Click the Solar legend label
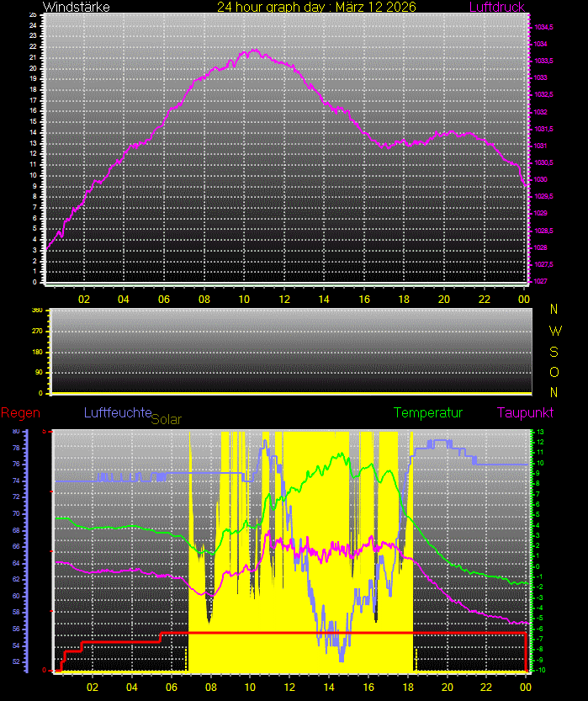The height and width of the screenshot is (701, 588). pyautogui.click(x=166, y=418)
